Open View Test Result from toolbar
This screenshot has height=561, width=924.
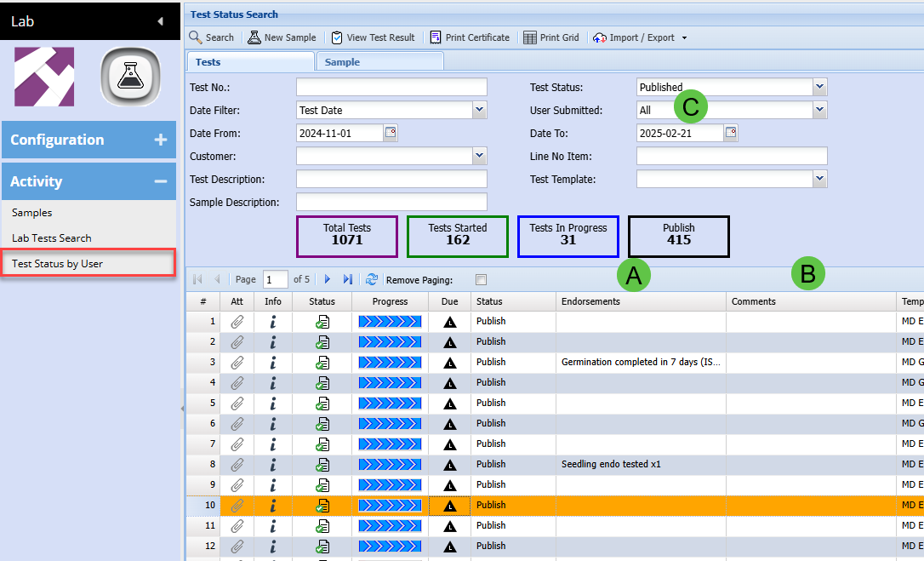[337, 37]
